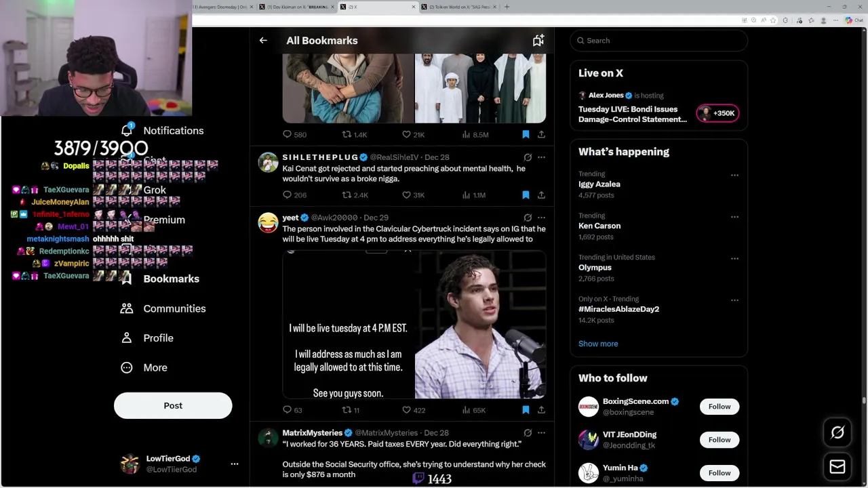Open the SIHLETHEPLUG profile name

tap(320, 157)
